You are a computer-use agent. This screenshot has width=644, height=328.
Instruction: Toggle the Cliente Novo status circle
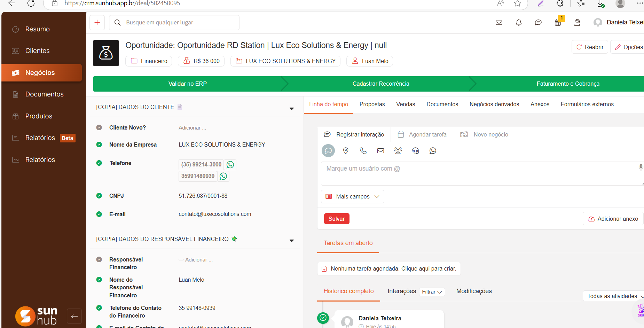[x=99, y=127]
